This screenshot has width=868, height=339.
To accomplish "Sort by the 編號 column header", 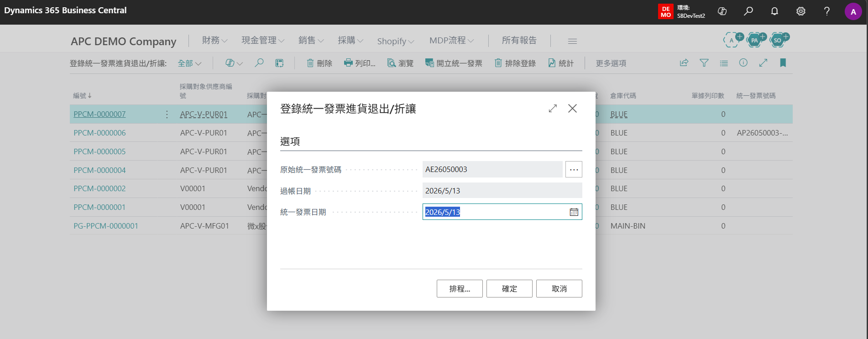I will pyautogui.click(x=82, y=96).
